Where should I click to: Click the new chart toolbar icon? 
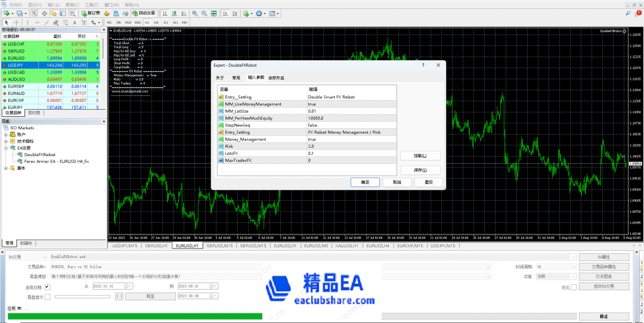7,14
